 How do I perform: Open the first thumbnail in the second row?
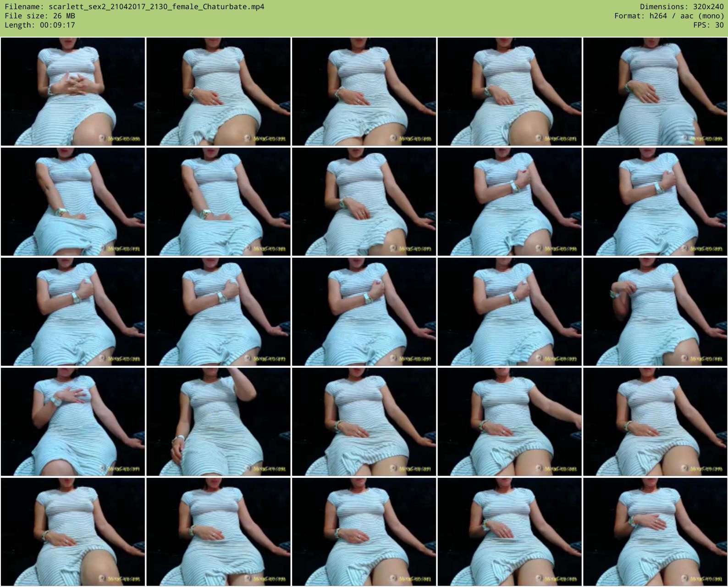pyautogui.click(x=73, y=202)
